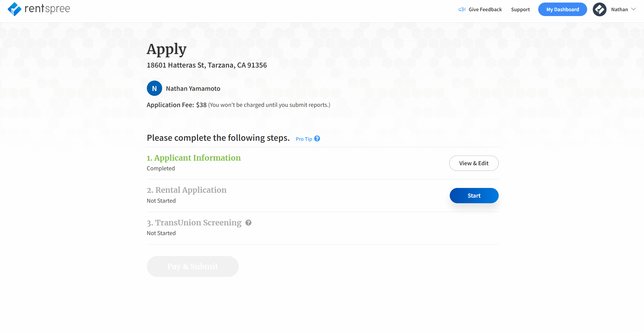Image resolution: width=644 pixels, height=332 pixels.
Task: Select the Nathan profile avatar in header
Action: pos(599,9)
